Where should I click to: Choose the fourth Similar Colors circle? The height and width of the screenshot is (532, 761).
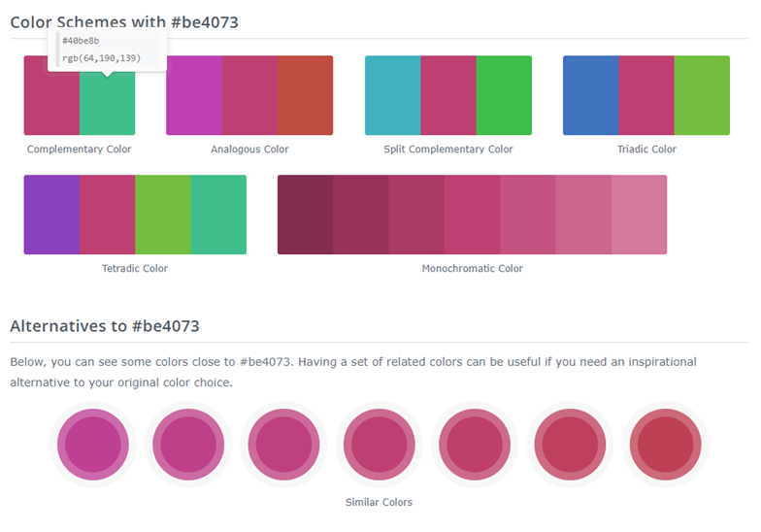tap(379, 445)
